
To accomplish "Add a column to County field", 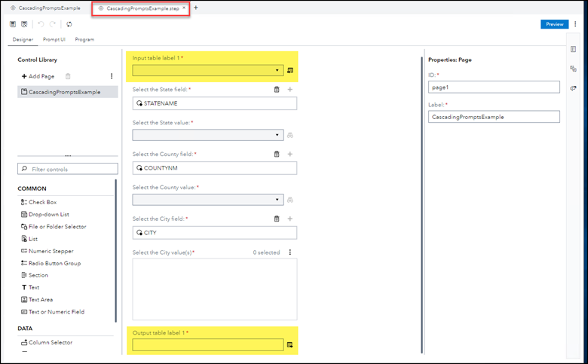I will point(290,154).
